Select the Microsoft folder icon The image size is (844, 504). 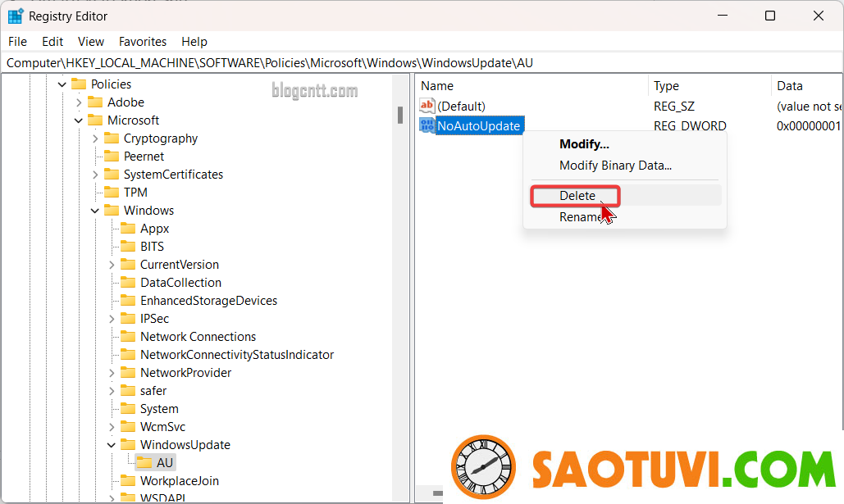click(x=95, y=120)
